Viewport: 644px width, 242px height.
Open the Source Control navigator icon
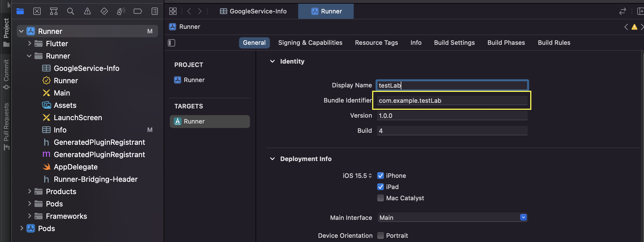[x=37, y=11]
